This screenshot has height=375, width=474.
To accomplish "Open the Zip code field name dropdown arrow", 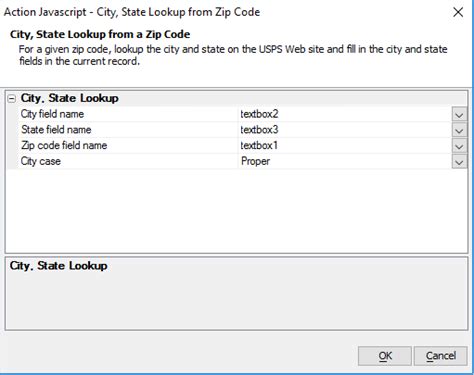I will coord(459,146).
